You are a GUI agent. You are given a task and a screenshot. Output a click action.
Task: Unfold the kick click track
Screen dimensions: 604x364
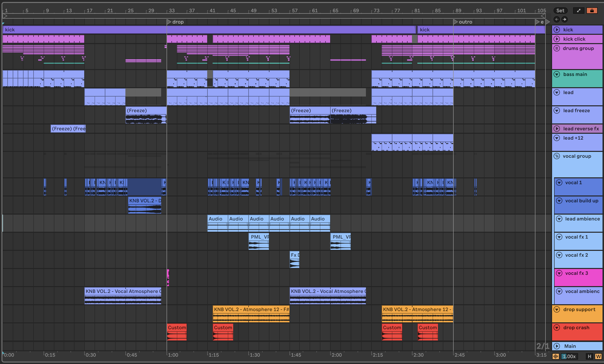[557, 39]
